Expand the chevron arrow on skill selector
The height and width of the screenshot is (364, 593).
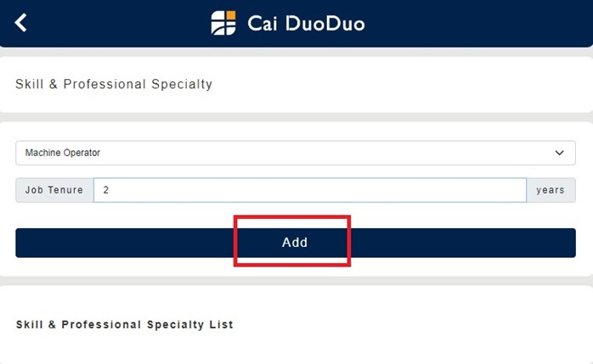pyautogui.click(x=559, y=153)
